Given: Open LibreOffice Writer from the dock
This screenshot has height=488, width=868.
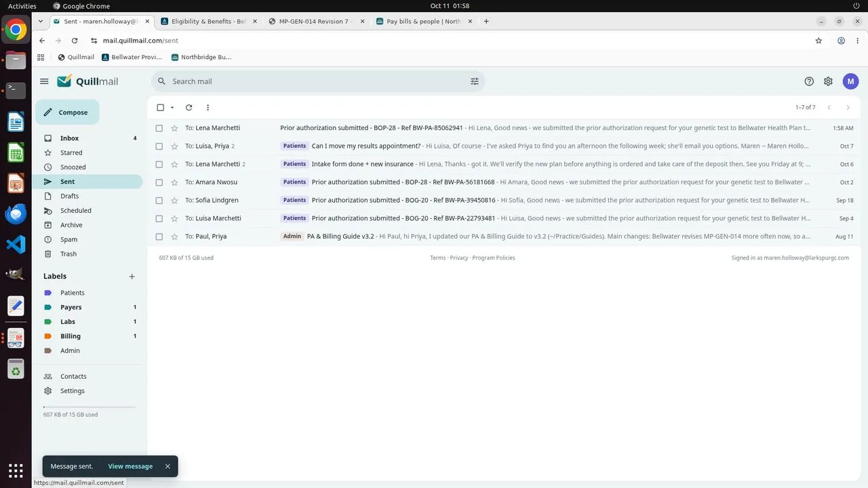Looking at the screenshot, I should pos(16,121).
